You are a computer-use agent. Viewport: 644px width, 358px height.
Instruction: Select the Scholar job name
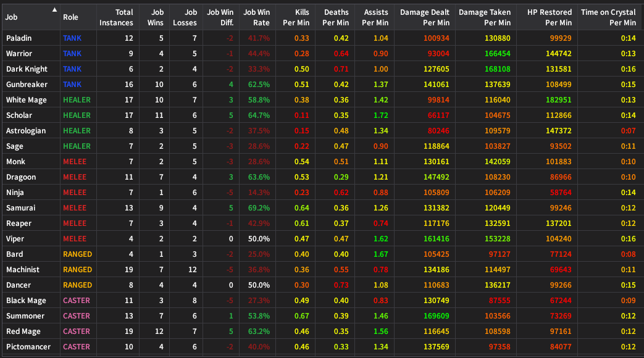coord(19,115)
